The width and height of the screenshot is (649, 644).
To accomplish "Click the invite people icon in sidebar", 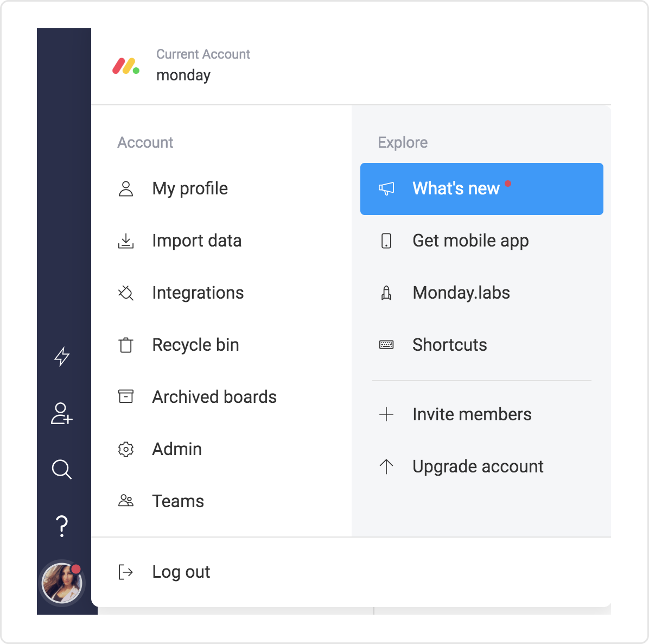I will pos(62,413).
